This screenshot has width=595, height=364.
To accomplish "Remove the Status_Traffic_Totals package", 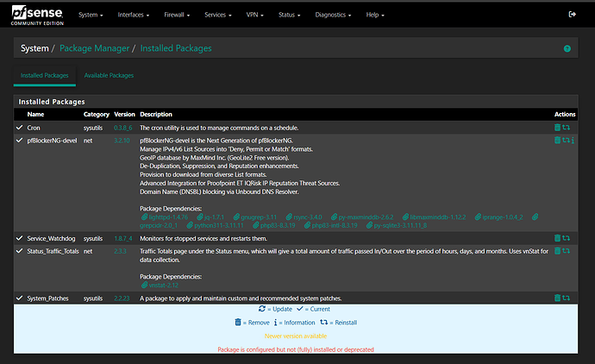I will (x=557, y=251).
